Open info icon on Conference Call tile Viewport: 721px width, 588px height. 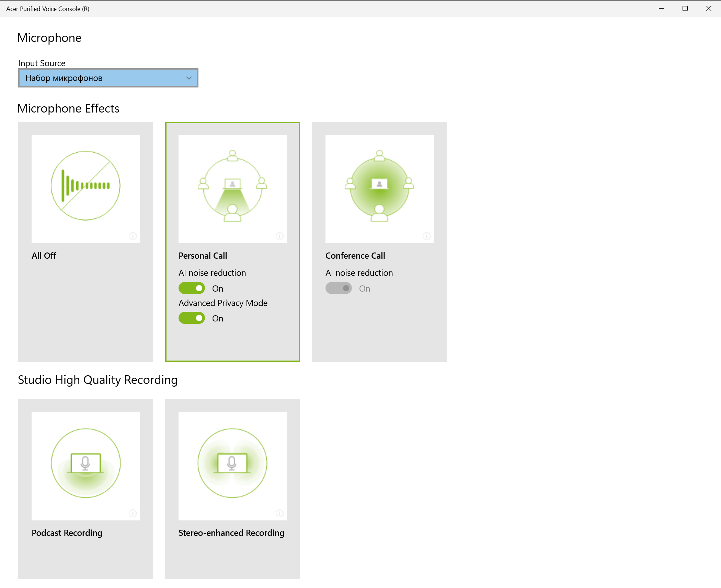pyautogui.click(x=426, y=236)
